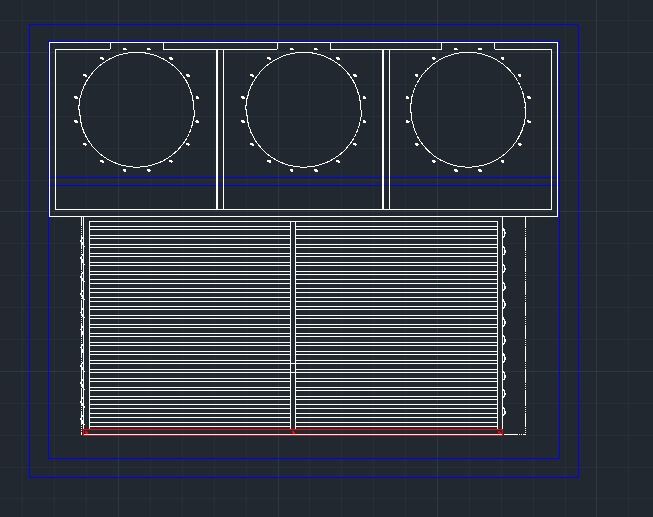Click the left end grip of the red line

(85, 432)
